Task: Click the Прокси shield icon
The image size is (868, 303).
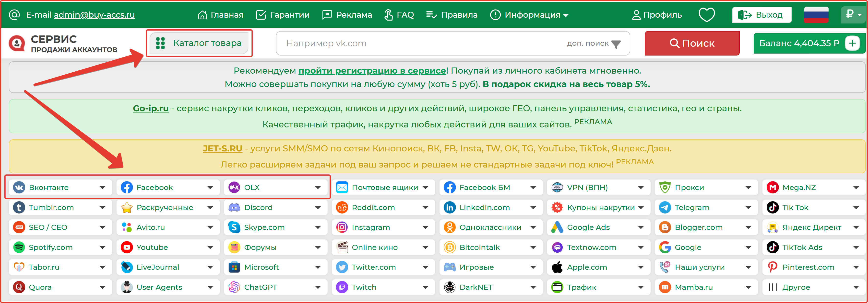Action: point(665,188)
